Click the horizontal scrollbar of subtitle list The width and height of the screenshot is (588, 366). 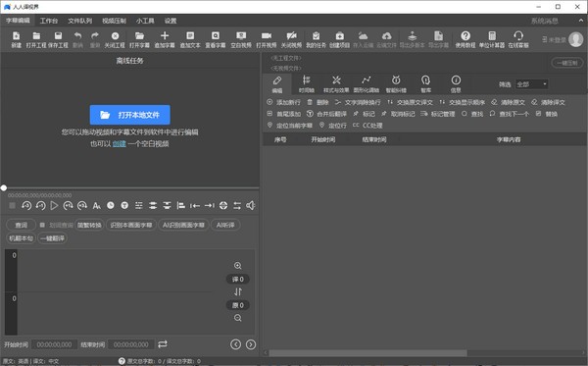[367, 353]
